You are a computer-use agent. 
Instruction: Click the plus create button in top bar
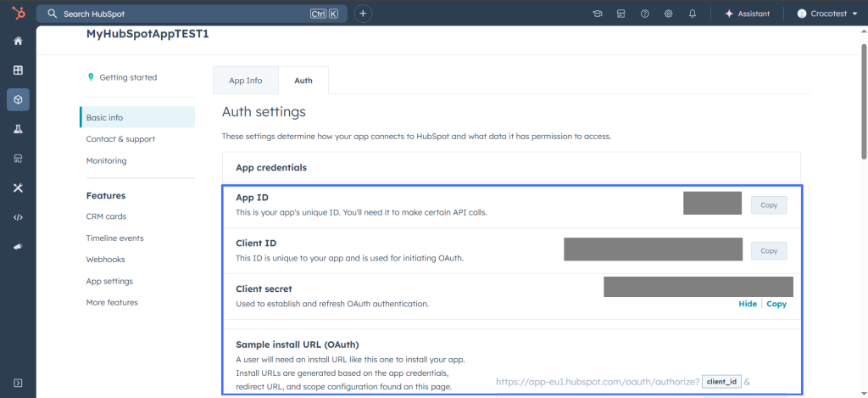coord(363,14)
